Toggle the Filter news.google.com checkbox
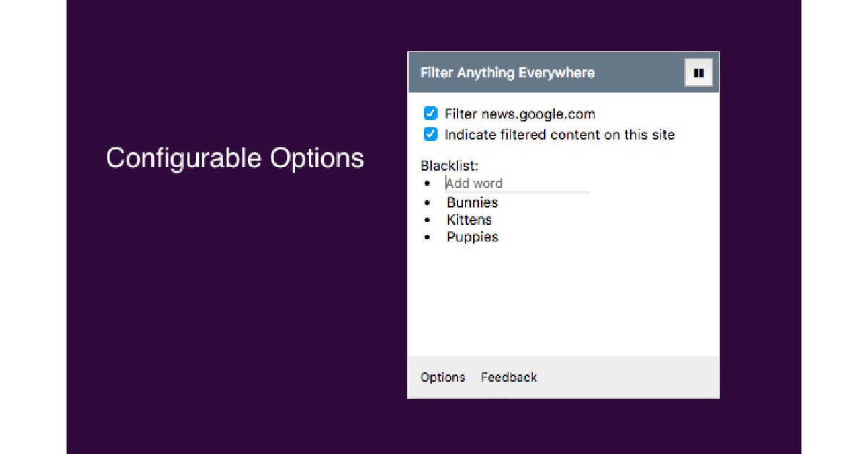Image resolution: width=868 pixels, height=454 pixels. [430, 113]
